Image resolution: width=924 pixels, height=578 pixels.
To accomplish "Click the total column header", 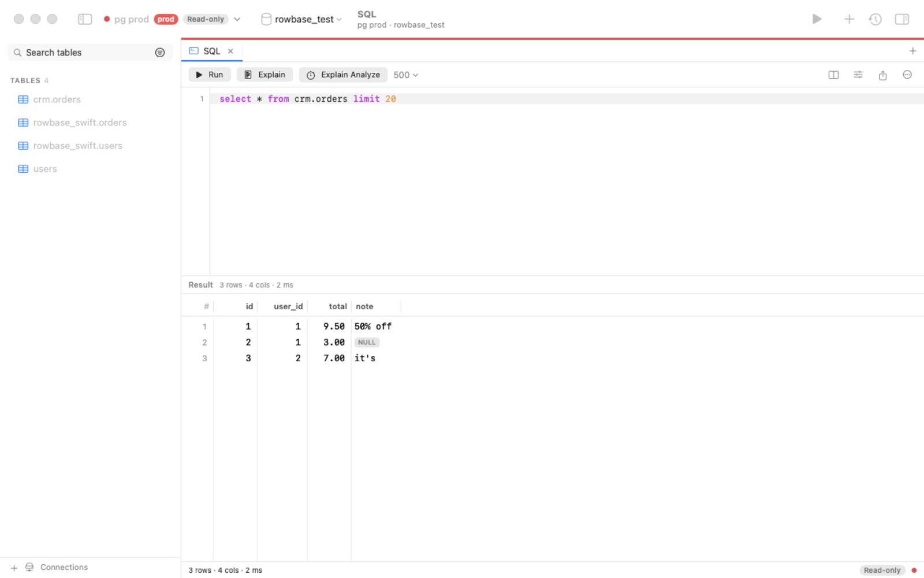I will tap(329, 306).
